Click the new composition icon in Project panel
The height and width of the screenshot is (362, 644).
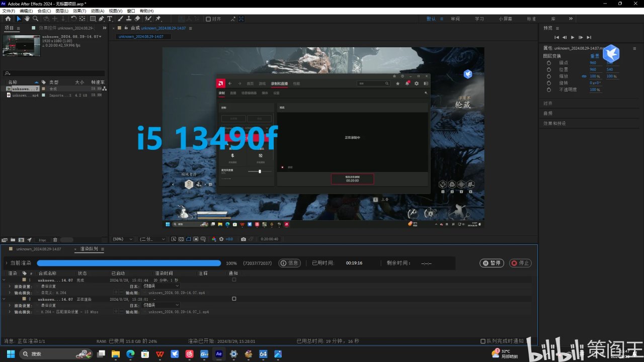[x=21, y=240]
